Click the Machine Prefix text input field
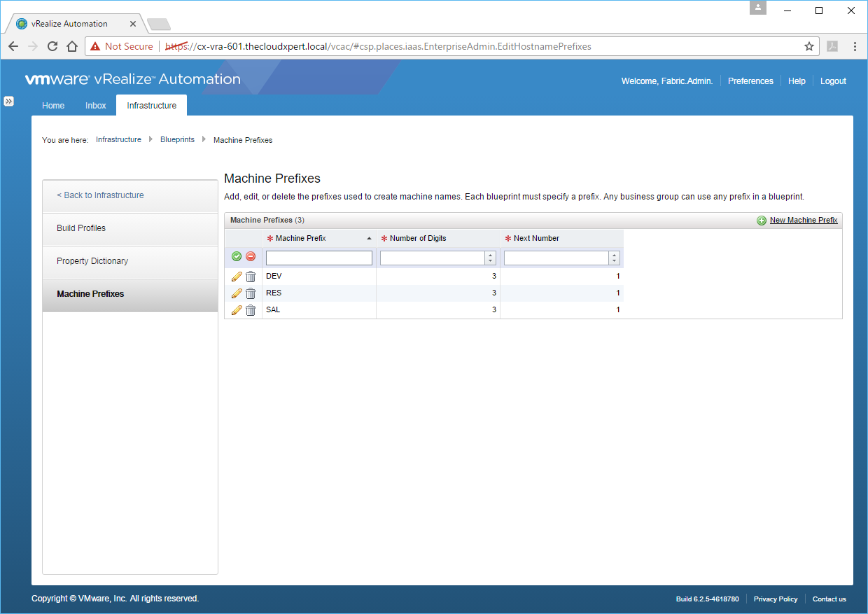 [x=319, y=258]
